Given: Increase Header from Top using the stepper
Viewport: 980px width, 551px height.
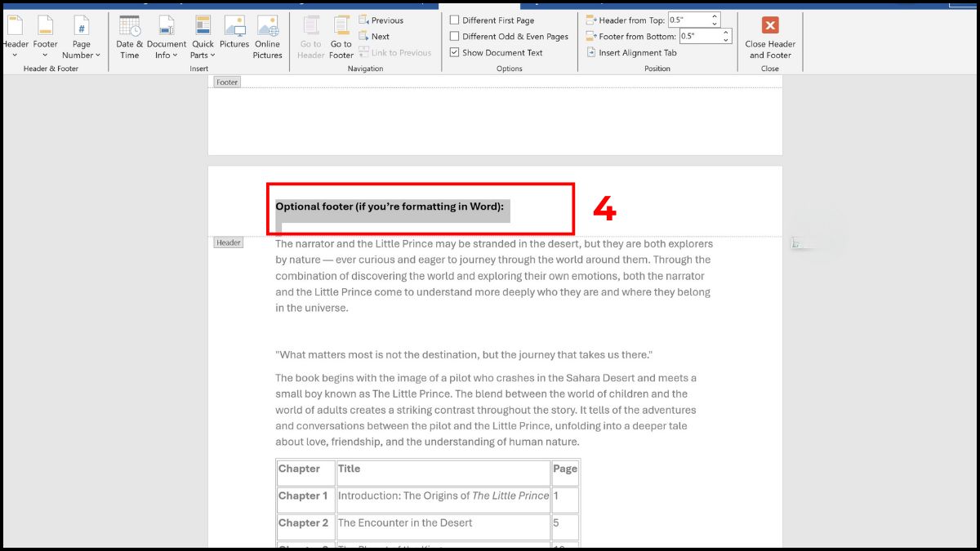Looking at the screenshot, I should tap(715, 15).
